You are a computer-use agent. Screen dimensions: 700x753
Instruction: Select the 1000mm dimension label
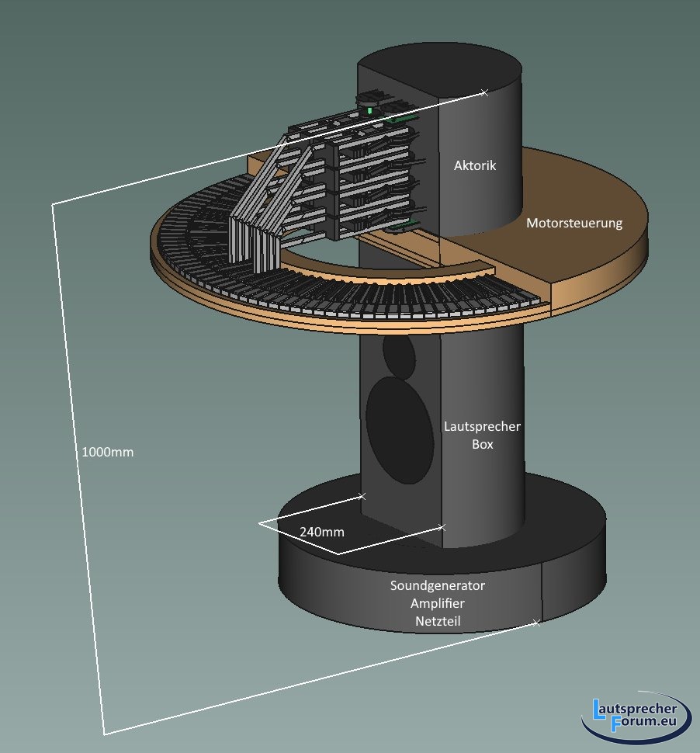108,452
